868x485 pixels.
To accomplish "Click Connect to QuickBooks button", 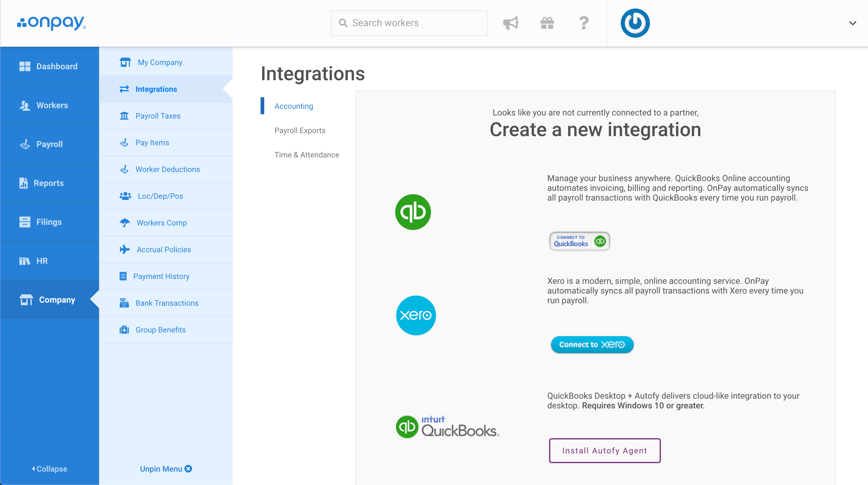I will click(579, 241).
